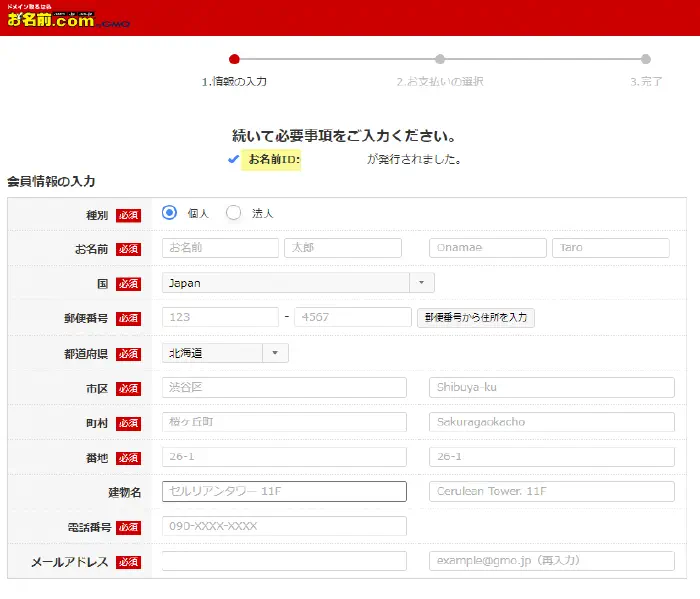The image size is (700, 599).
Task: Click the blue checkmark beside お名前ID
Action: (x=233, y=159)
